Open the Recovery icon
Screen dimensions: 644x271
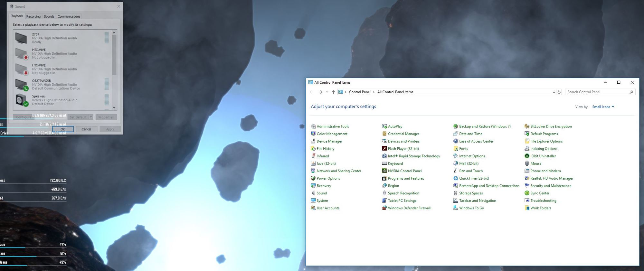(313, 185)
